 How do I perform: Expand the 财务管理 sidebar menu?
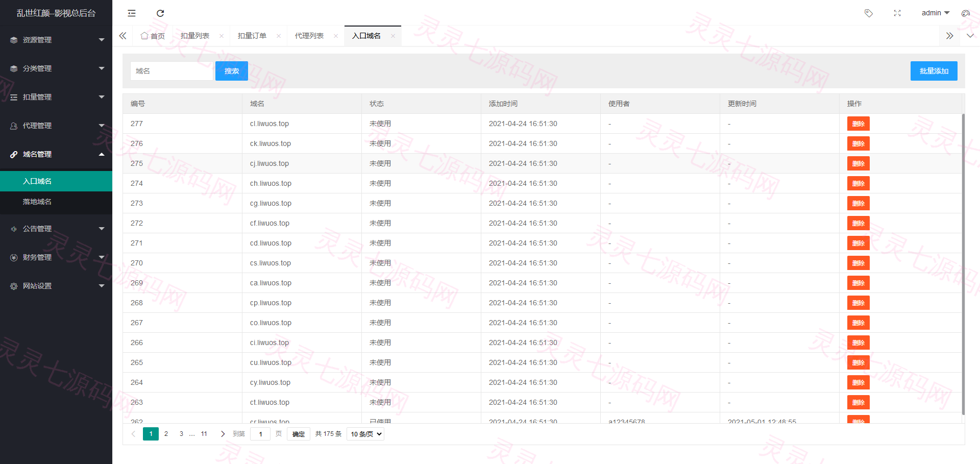point(56,257)
